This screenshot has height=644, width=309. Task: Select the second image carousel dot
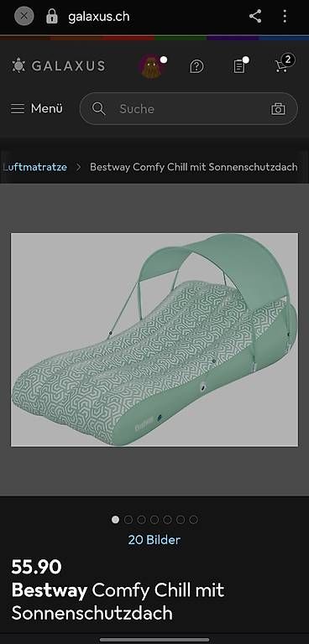click(x=128, y=520)
